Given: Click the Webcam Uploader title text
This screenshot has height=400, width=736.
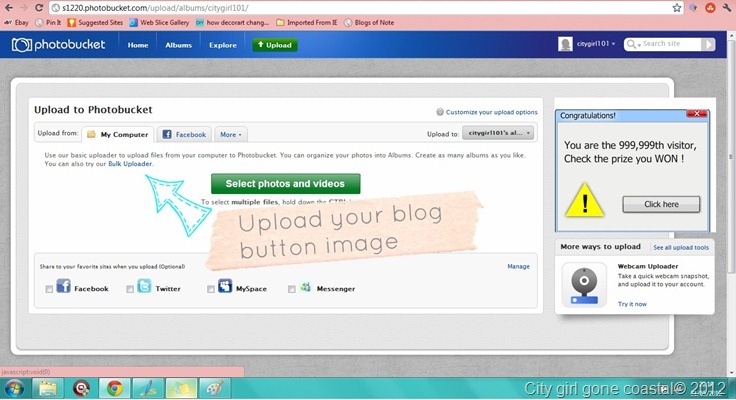Looking at the screenshot, I should [648, 266].
